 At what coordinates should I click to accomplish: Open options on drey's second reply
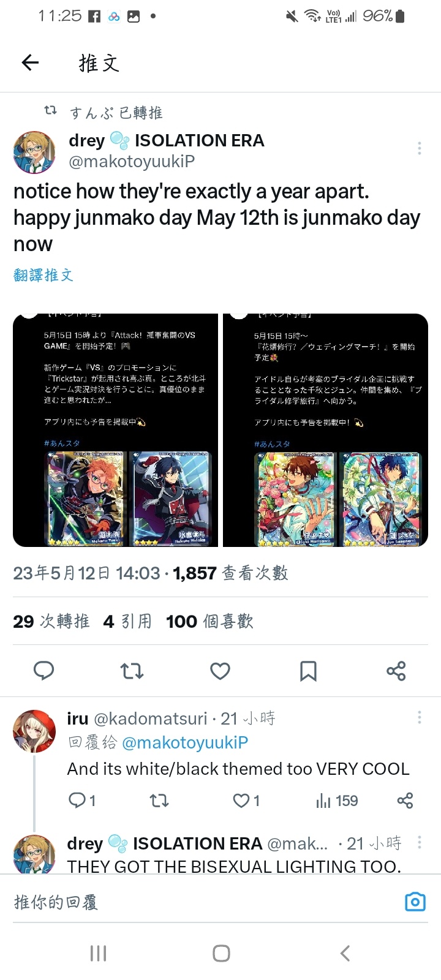click(419, 842)
